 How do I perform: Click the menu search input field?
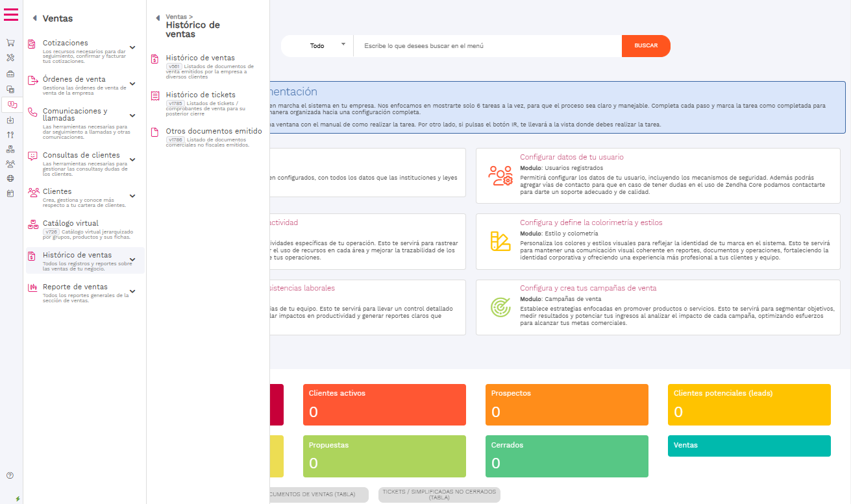(487, 46)
